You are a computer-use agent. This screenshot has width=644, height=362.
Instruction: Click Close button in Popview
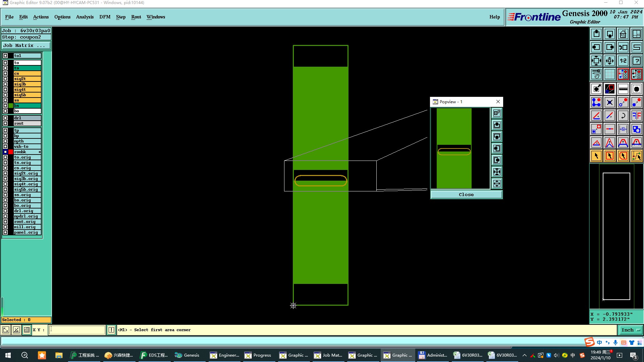click(466, 194)
